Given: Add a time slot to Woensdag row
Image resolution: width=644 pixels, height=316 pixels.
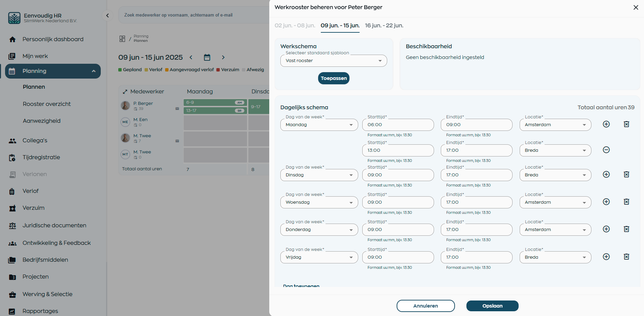Looking at the screenshot, I should coord(606,202).
